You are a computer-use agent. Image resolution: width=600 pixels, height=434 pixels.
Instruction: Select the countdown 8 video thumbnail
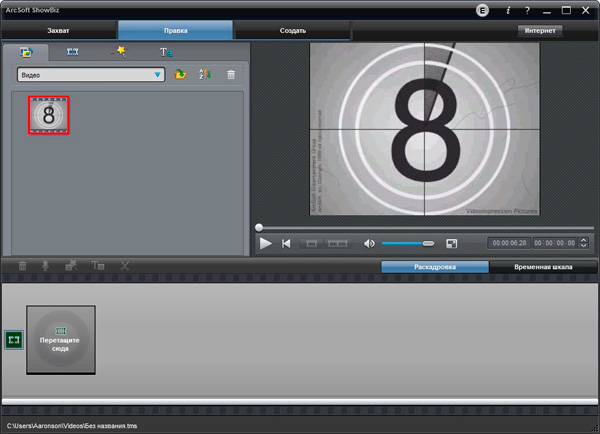click(48, 115)
